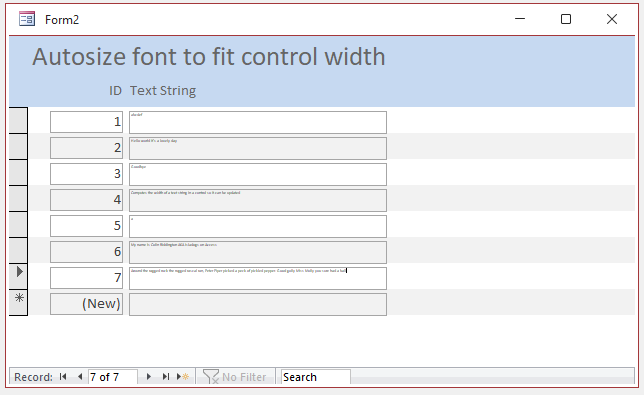The image size is (644, 395).
Task: Click the (New) ID field
Action: click(86, 304)
